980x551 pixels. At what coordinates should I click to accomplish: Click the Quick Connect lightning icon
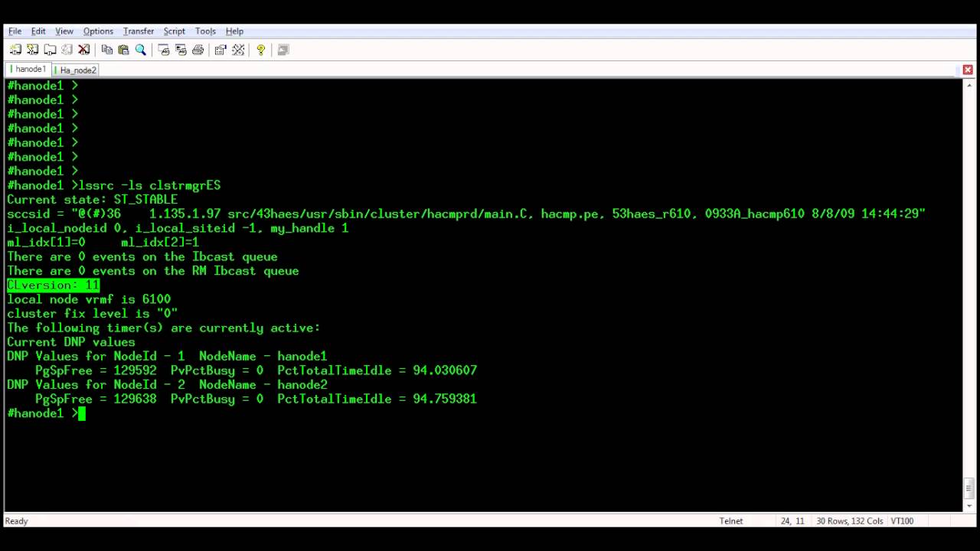coord(32,50)
